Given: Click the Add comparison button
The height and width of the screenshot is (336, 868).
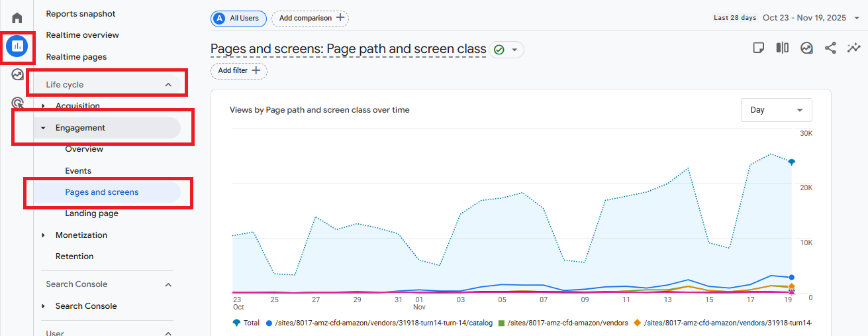Looking at the screenshot, I should (x=311, y=19).
